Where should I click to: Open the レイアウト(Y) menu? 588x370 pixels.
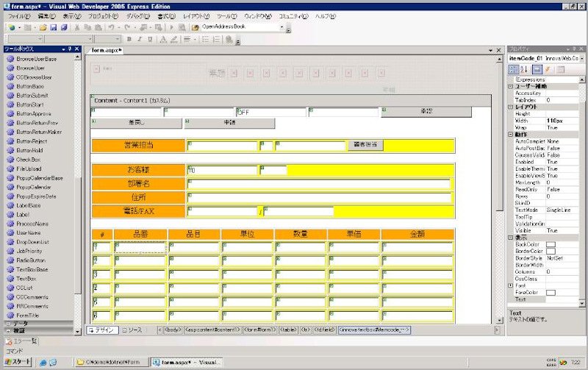196,16
